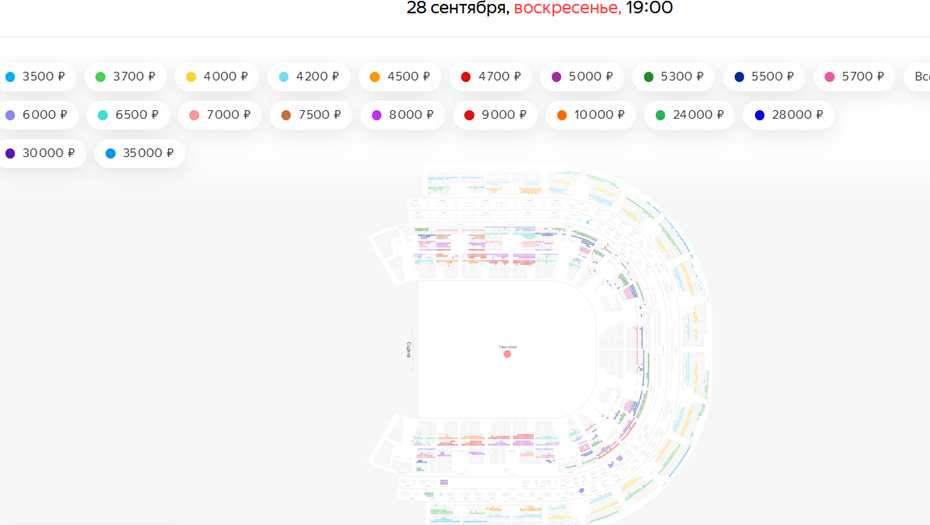This screenshot has width=930, height=525.
Task: Filter seats by 6000 ₽ price
Action: (38, 115)
